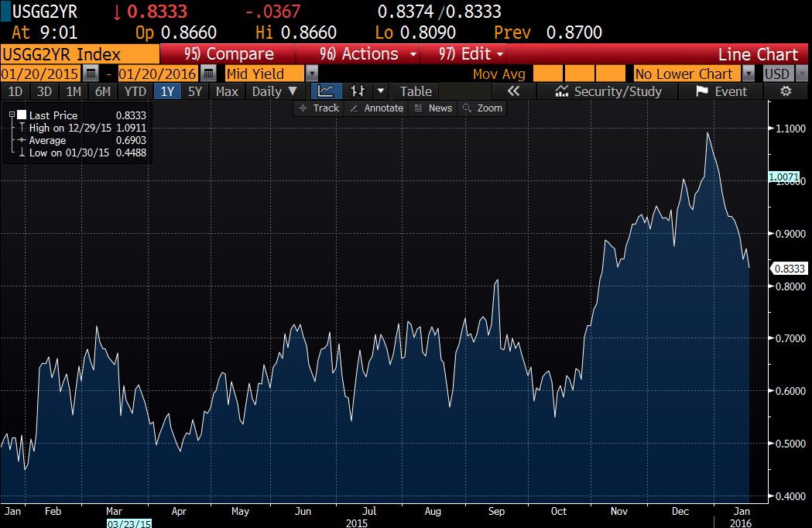The width and height of the screenshot is (812, 528).
Task: Open the end date calendar picker
Action: 207,74
